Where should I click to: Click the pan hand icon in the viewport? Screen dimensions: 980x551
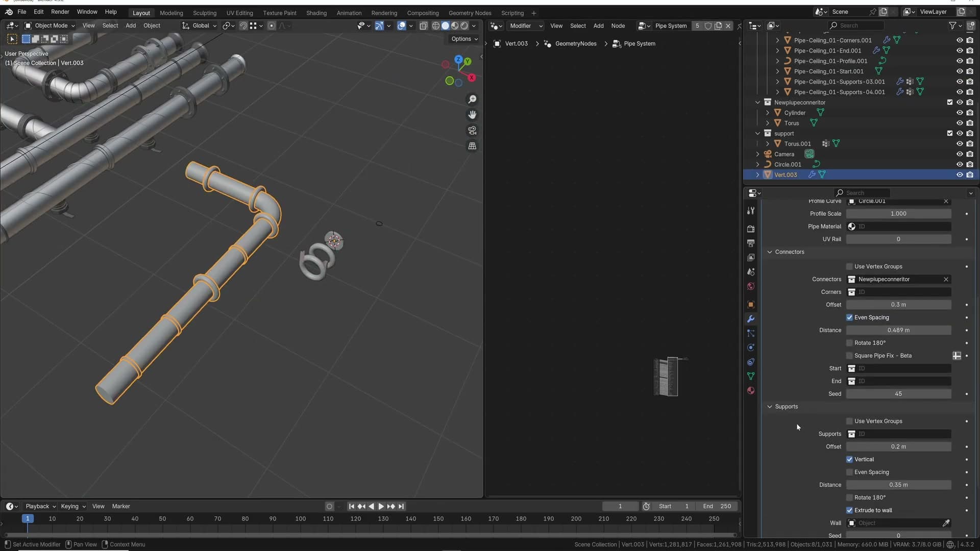tap(472, 115)
